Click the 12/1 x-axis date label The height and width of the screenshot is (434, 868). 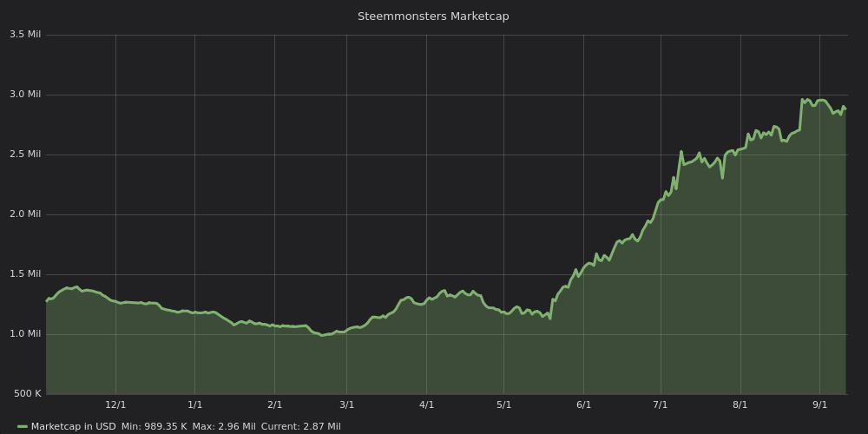pos(115,404)
